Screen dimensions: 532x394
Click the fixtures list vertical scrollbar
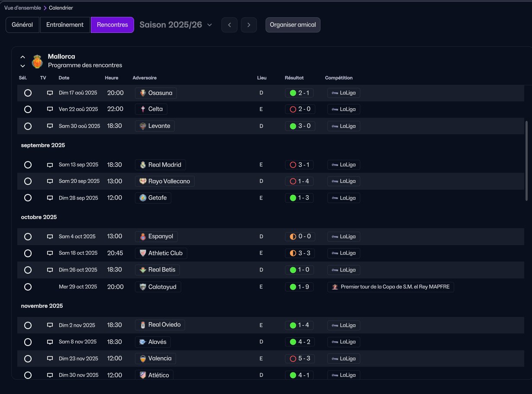(x=526, y=156)
